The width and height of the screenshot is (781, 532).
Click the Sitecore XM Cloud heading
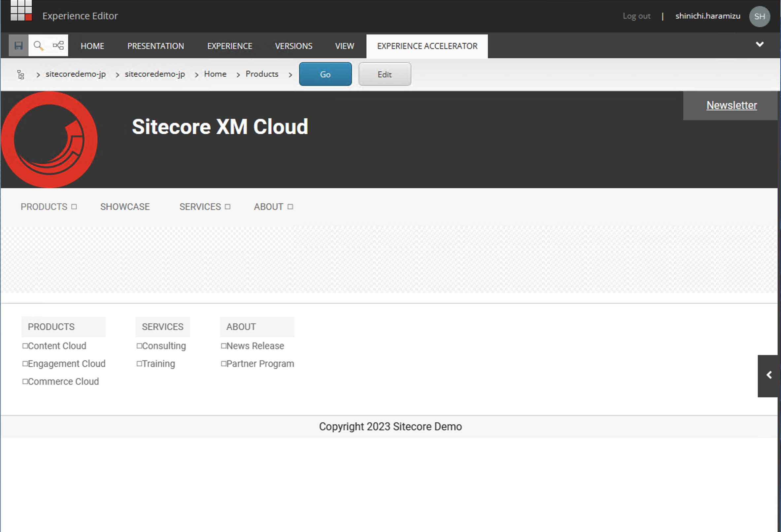coord(220,127)
